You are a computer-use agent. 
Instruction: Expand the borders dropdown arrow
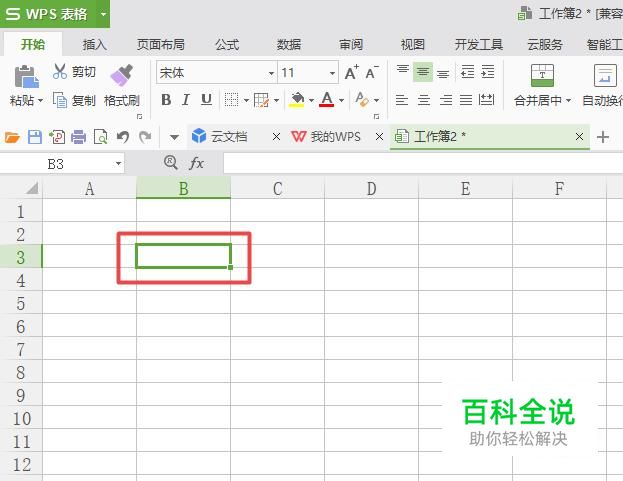(x=246, y=100)
